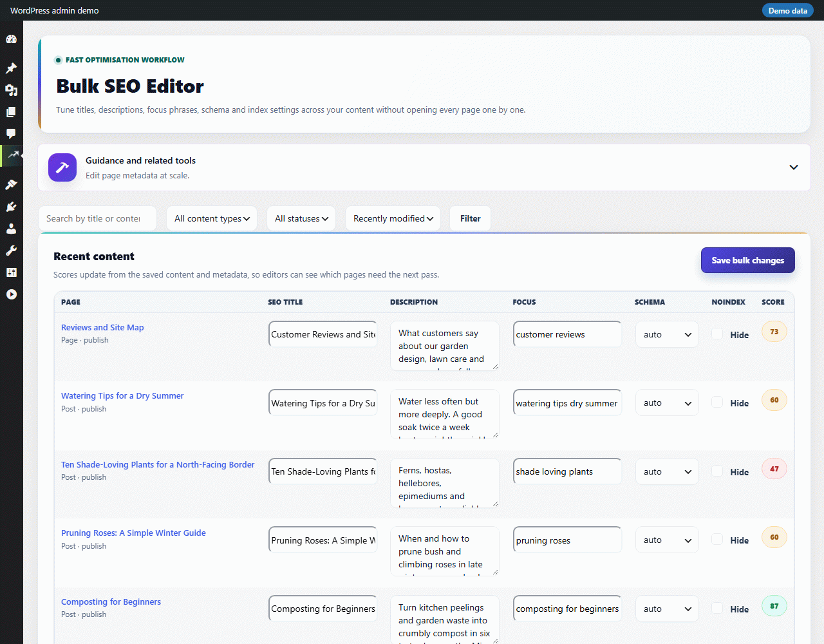This screenshot has width=824, height=644.
Task: Open the All statuses dropdown
Action: click(x=301, y=218)
